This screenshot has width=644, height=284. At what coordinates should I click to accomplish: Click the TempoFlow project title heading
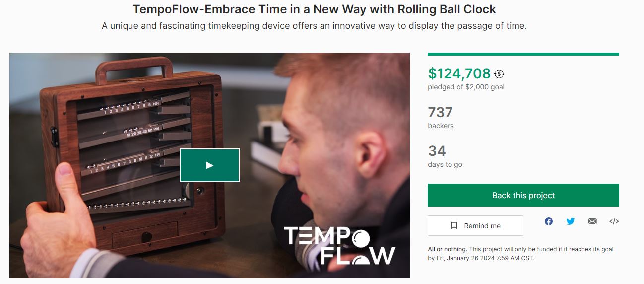coord(315,9)
